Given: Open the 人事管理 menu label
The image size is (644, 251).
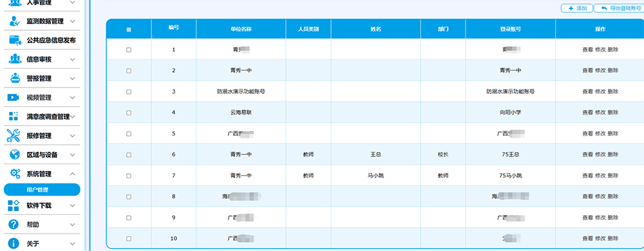Looking at the screenshot, I should [x=39, y=3].
